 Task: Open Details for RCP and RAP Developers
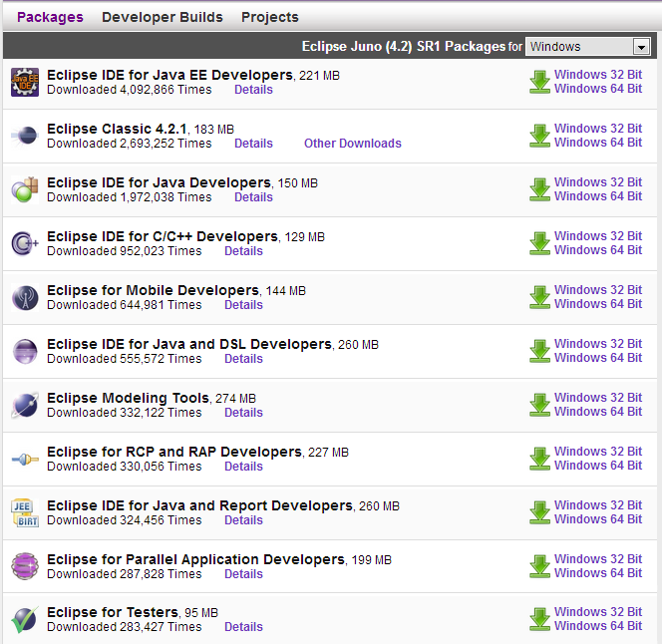[243, 467]
